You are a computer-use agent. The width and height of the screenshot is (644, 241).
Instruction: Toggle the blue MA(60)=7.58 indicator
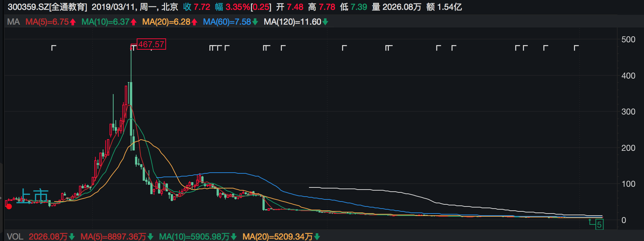[x=227, y=22]
